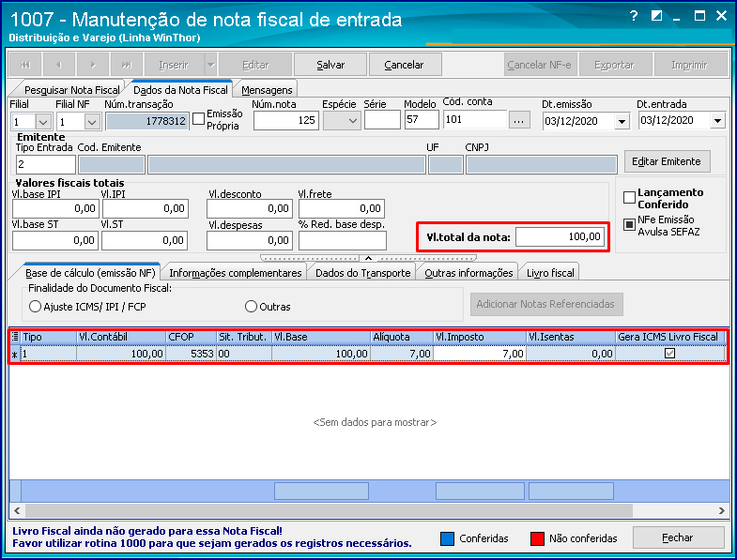
Task: Click the Salvar button
Action: tap(330, 65)
